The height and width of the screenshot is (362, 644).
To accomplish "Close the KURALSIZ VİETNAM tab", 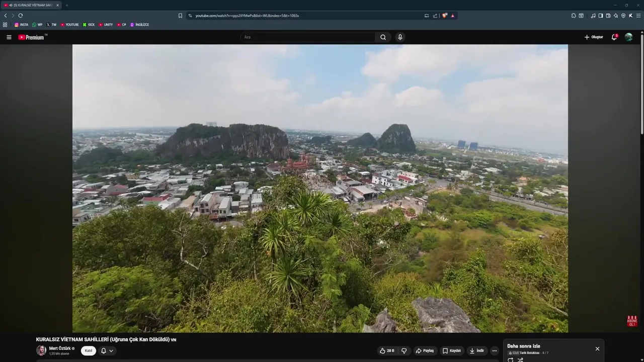I will tap(57, 5).
